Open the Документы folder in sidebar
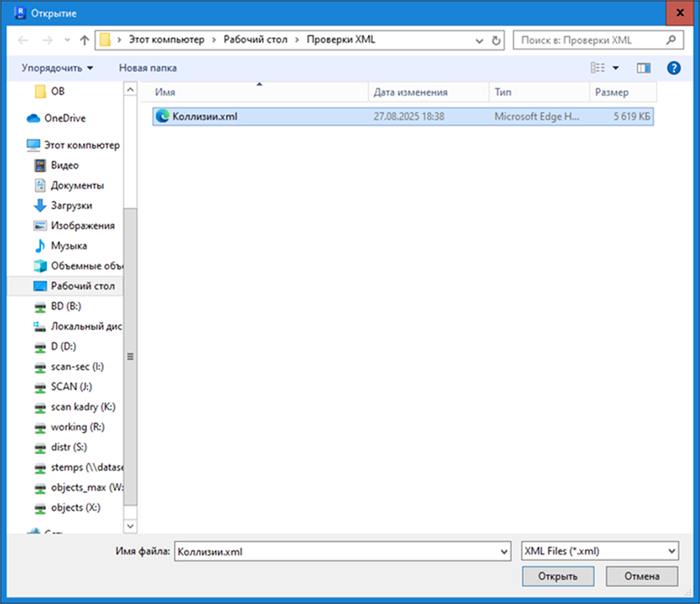This screenshot has width=700, height=604. point(77,185)
